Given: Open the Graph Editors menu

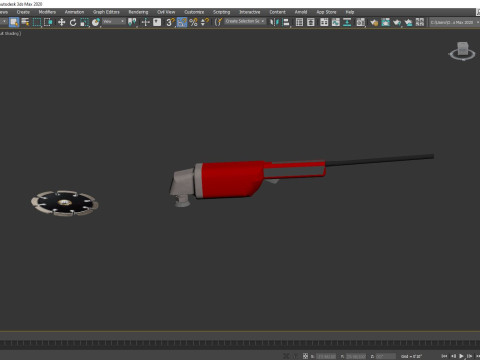Looking at the screenshot, I should (x=106, y=12).
